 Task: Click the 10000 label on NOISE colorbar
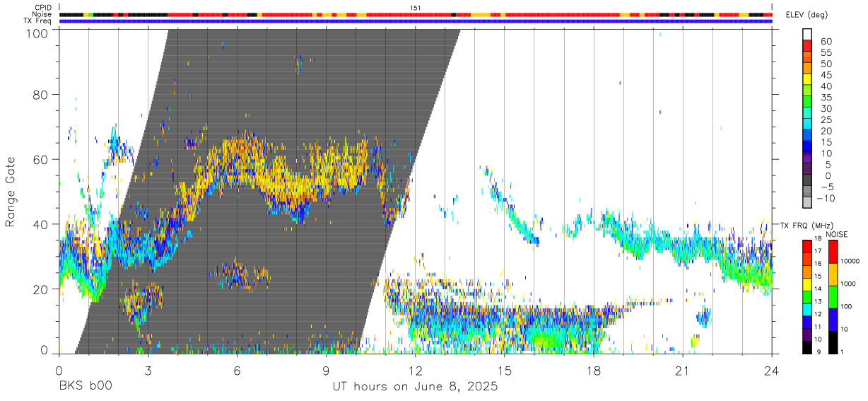tap(850, 262)
